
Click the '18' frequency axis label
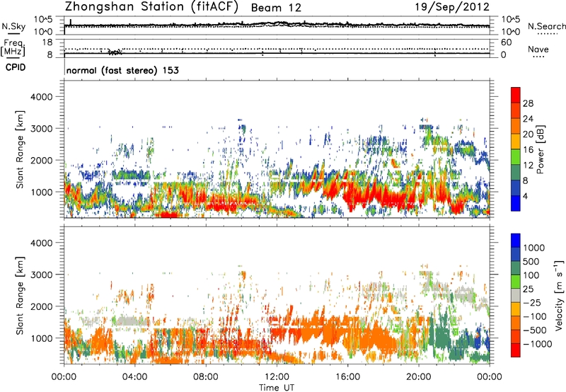47,42
